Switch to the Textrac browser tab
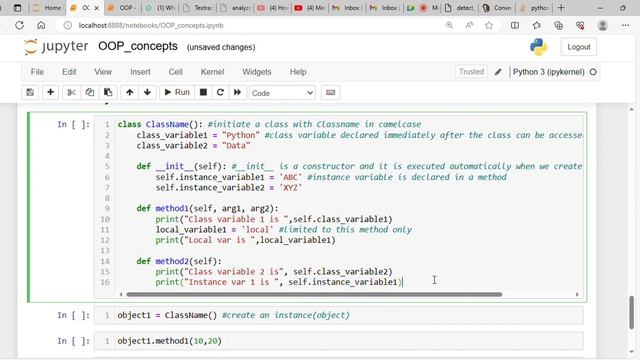Viewport: 640px width, 360px height. [x=198, y=8]
